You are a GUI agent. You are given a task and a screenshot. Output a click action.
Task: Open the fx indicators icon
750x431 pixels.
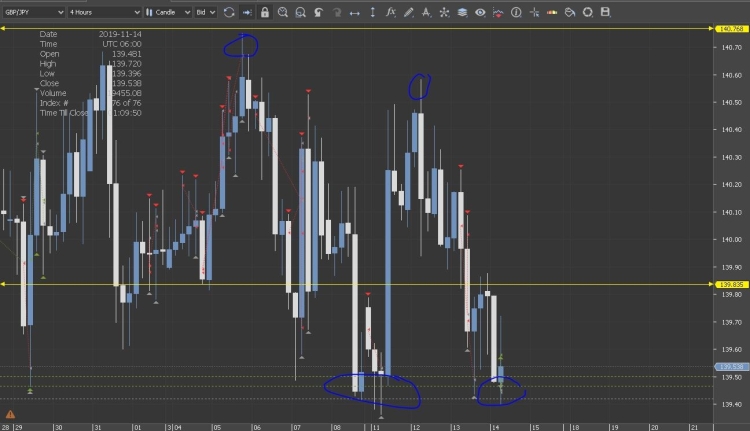point(390,12)
